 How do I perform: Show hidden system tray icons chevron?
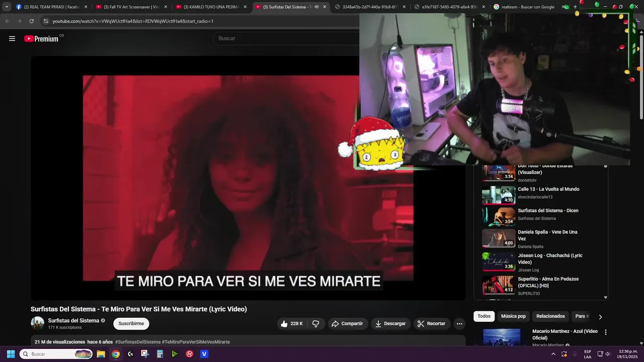pyautogui.click(x=553, y=354)
